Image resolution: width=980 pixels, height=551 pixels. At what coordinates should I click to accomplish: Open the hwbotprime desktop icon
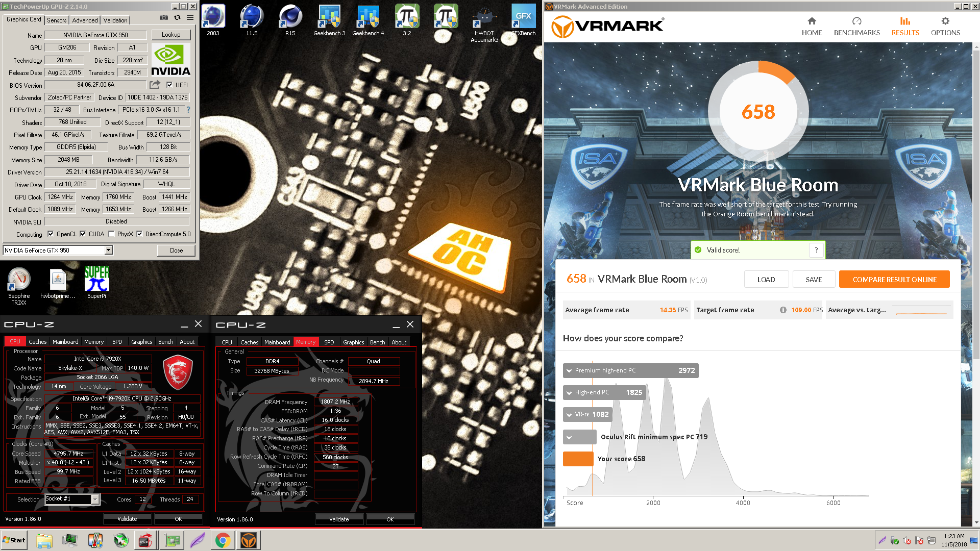point(58,283)
